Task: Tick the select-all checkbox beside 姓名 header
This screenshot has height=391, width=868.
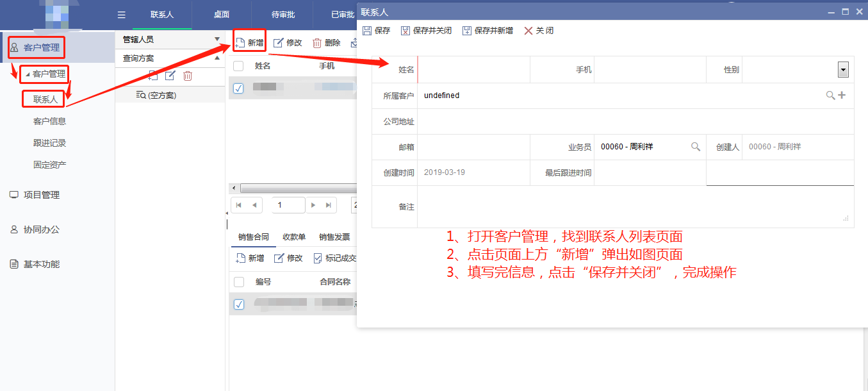Action: click(x=238, y=65)
